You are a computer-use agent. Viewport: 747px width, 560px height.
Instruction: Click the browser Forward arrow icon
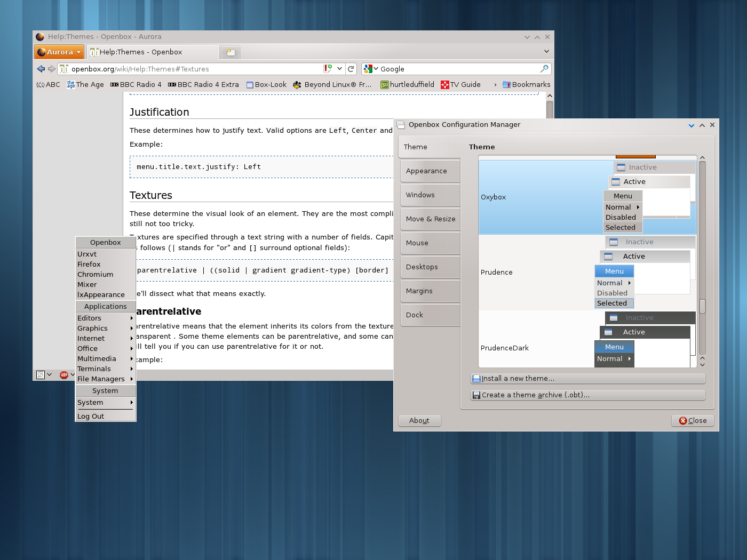coord(52,69)
